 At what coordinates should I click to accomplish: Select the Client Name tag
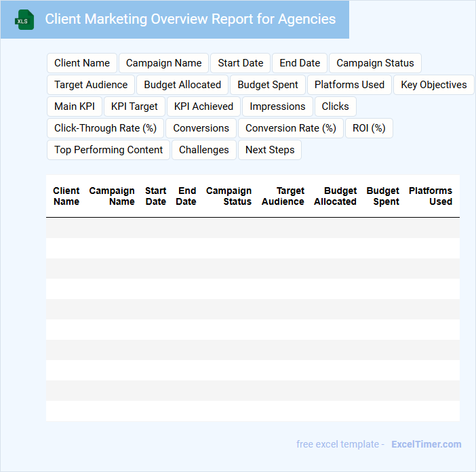pyautogui.click(x=82, y=63)
